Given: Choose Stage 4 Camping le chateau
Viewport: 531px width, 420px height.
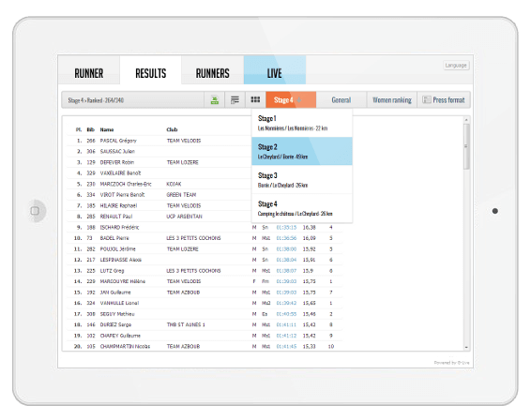Looking at the screenshot, I should click(x=302, y=208).
